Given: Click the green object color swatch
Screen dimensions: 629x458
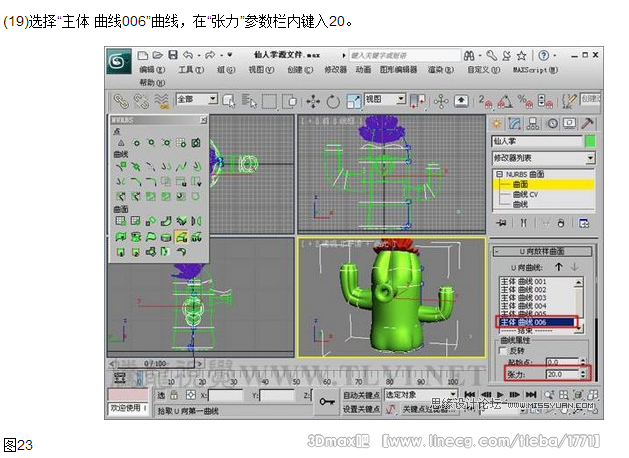Looking at the screenshot, I should click(590, 141).
